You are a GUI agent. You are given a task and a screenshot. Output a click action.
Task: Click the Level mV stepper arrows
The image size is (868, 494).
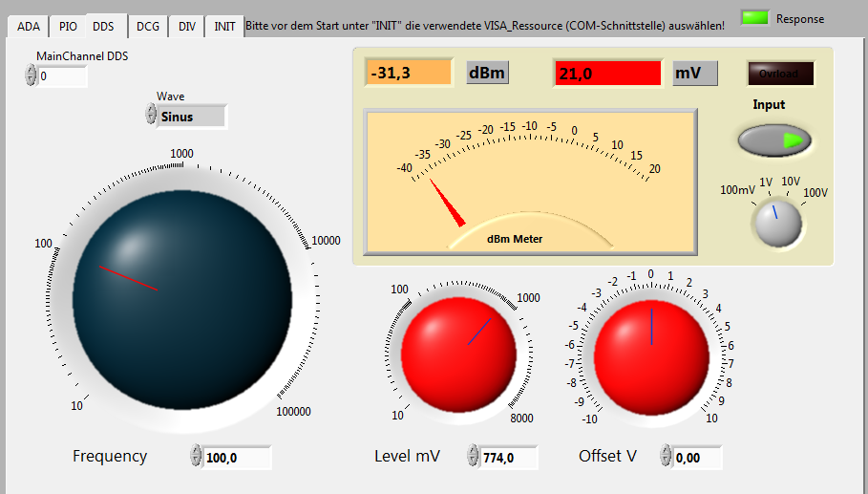tap(473, 457)
